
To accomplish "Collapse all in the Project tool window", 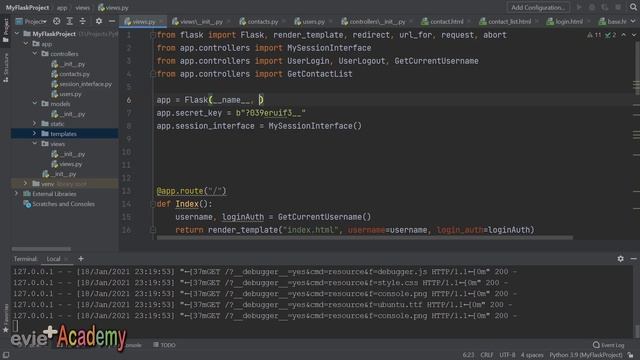I will pos(83,21).
